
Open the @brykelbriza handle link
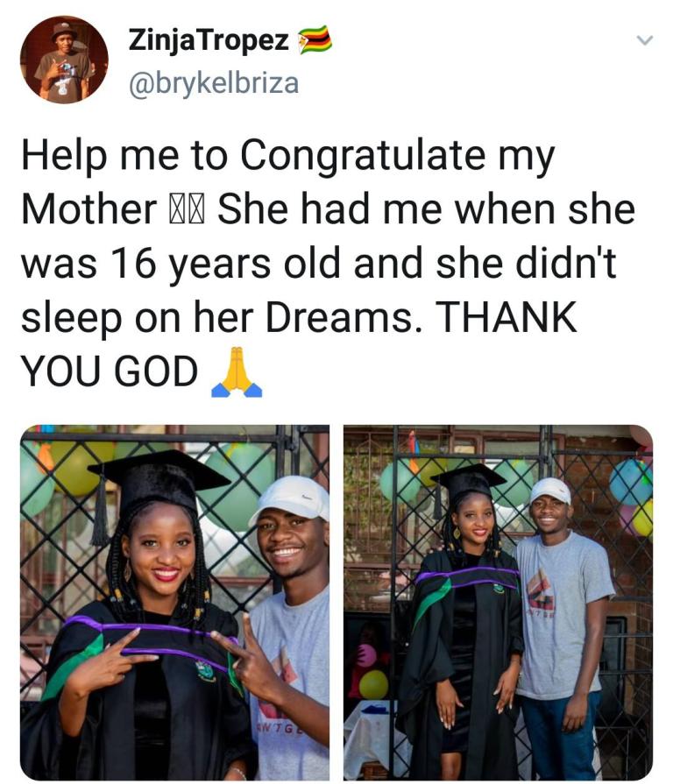click(214, 83)
